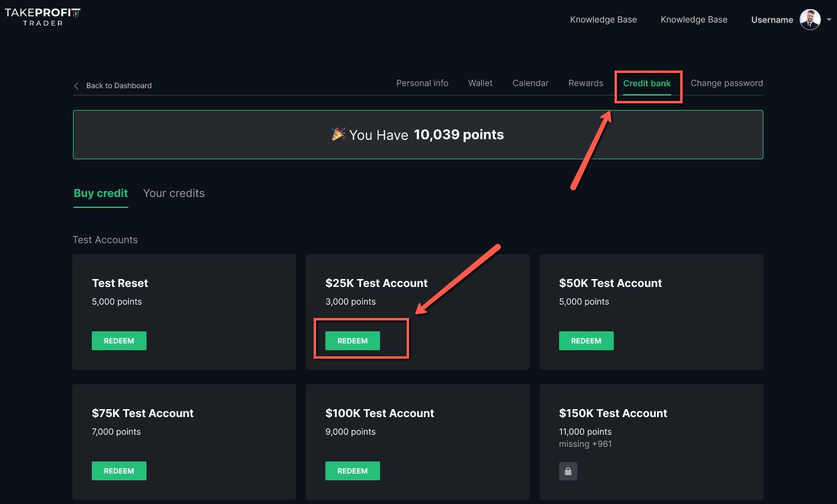Screen dimensions: 837x504
Task: Redeem the $75K Test Account
Action: [x=119, y=471]
